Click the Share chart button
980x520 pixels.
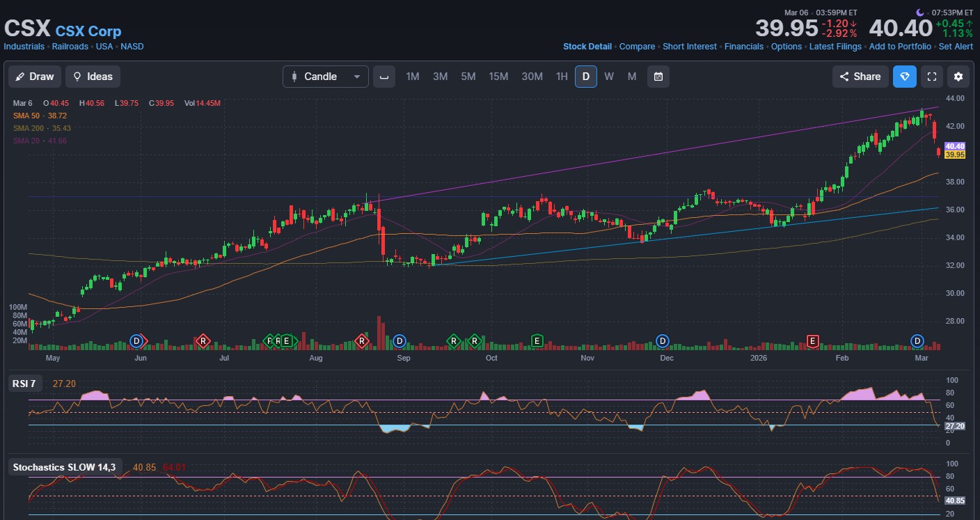[x=860, y=77]
